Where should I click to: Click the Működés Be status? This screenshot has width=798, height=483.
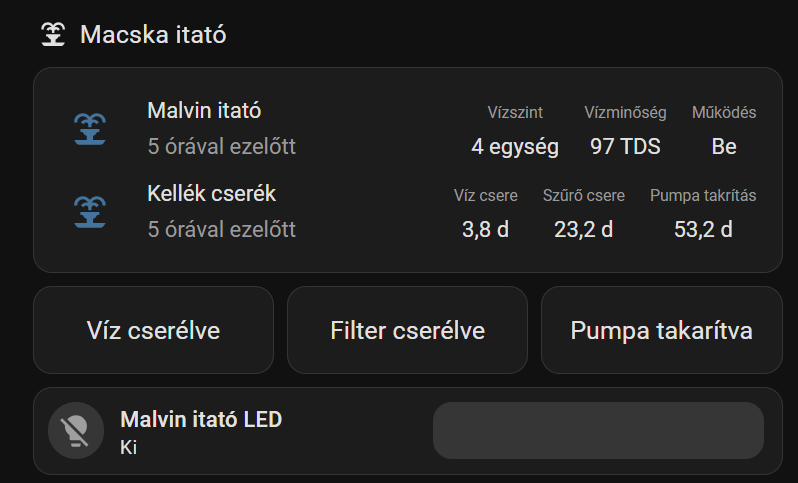click(724, 146)
